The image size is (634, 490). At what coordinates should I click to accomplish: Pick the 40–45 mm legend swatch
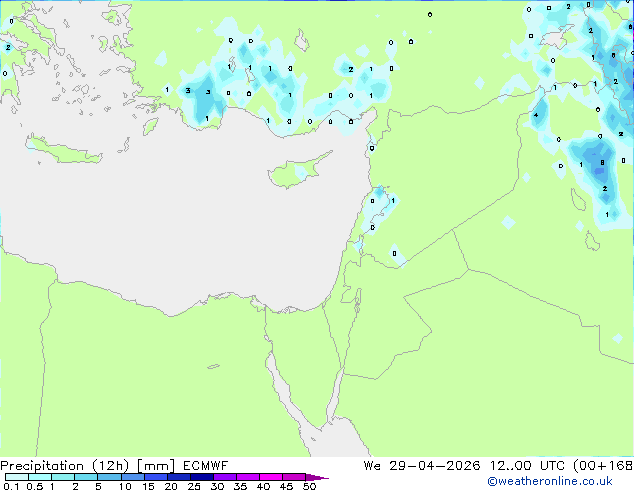point(271,477)
